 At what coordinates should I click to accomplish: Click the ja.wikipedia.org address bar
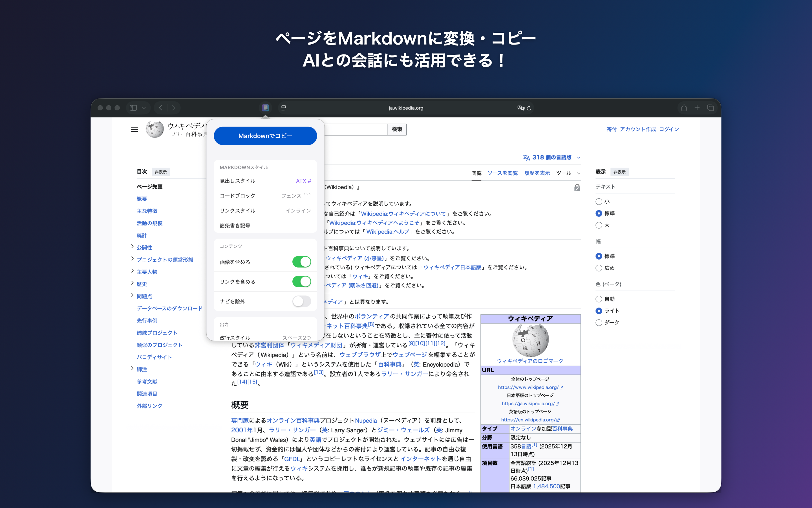(x=406, y=108)
